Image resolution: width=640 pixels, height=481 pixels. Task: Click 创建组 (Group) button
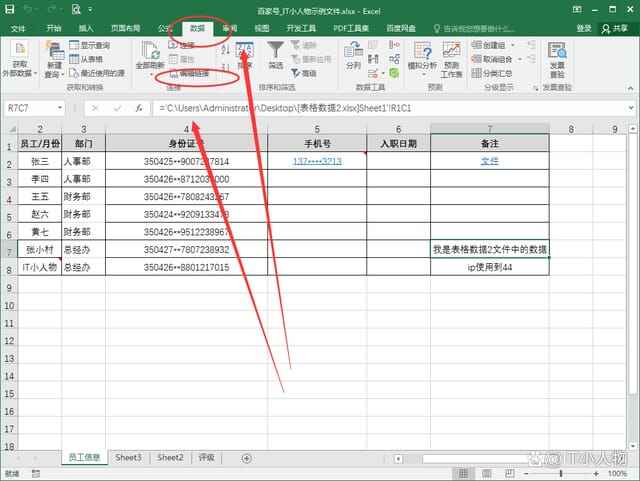coord(489,45)
